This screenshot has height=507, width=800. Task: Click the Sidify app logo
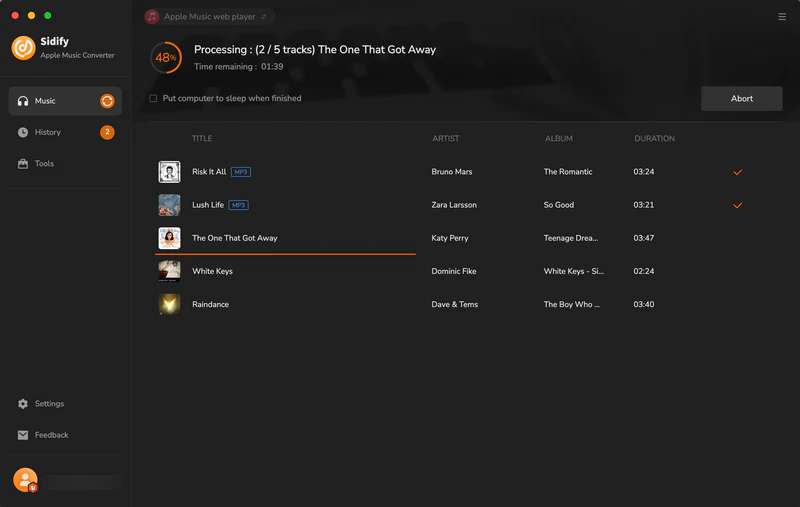pos(23,47)
